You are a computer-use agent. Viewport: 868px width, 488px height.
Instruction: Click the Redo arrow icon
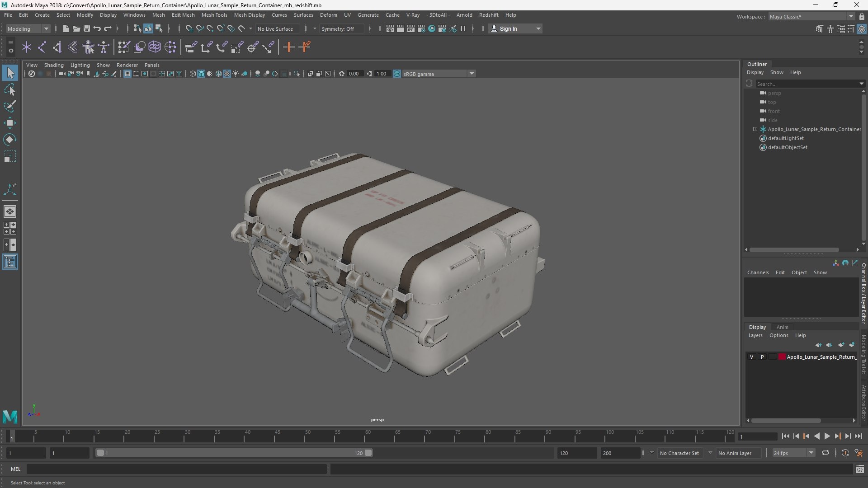pos(108,28)
